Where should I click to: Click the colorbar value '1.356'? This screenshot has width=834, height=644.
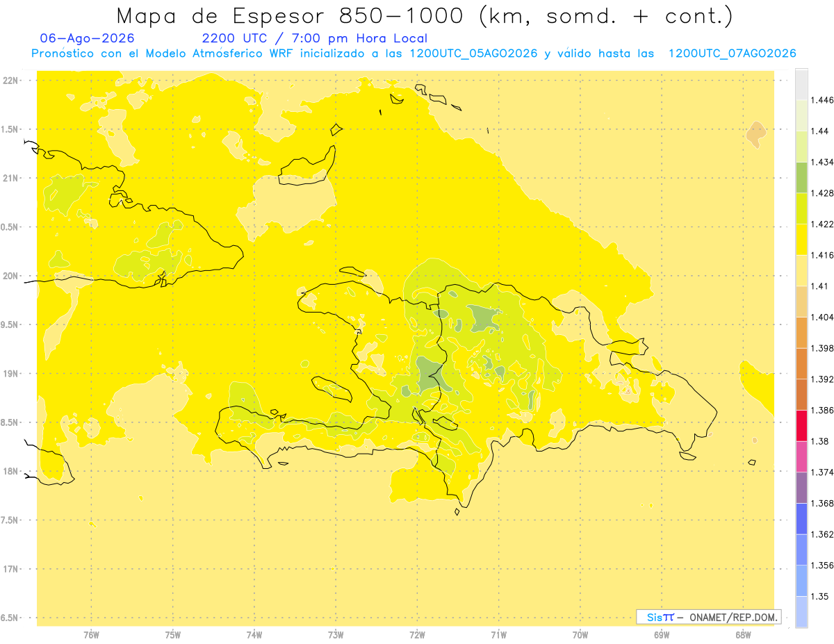pos(821,565)
